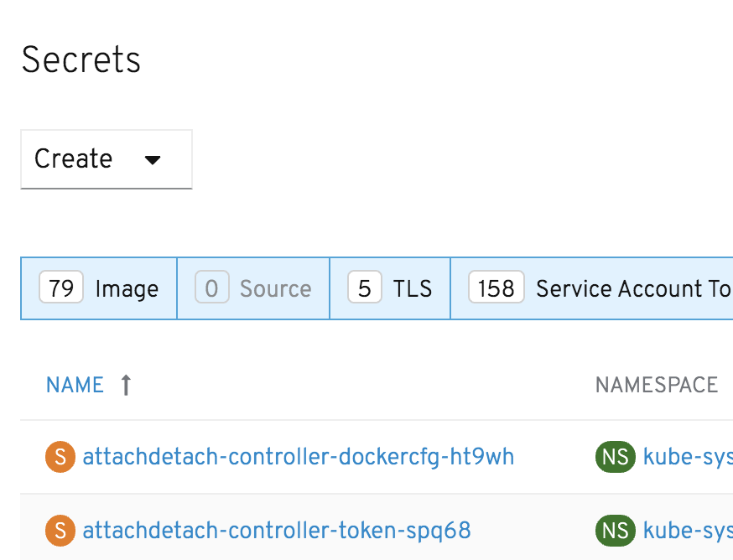Click the 158 count badge for Service Account

coord(496,289)
